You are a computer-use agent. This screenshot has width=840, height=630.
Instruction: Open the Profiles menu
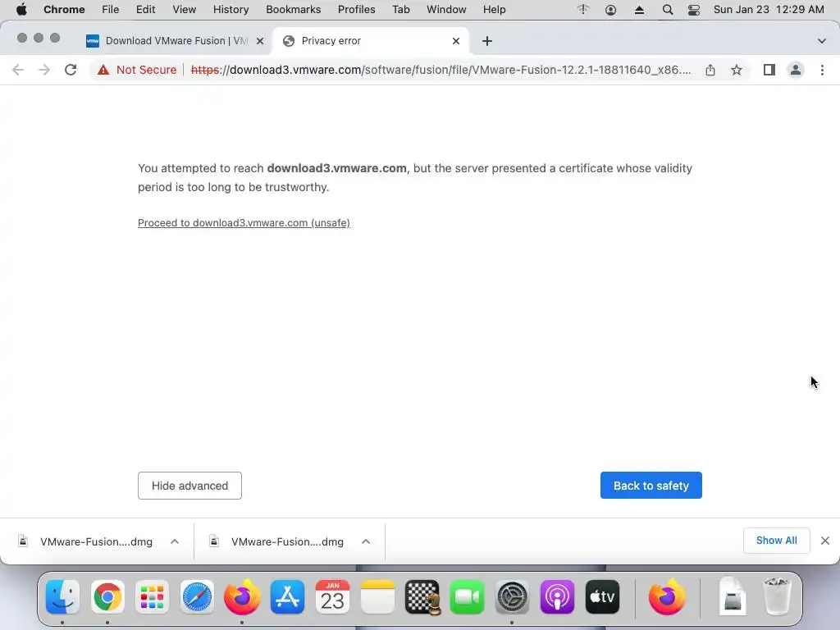(x=356, y=10)
